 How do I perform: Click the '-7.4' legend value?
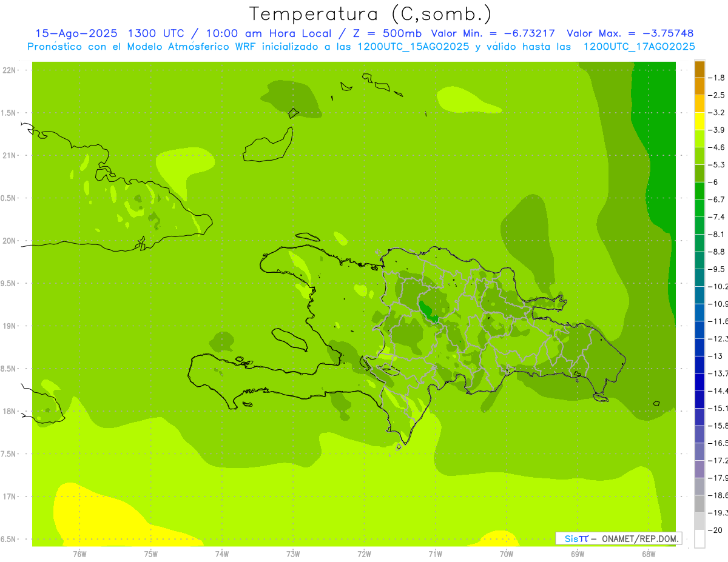coord(717,217)
